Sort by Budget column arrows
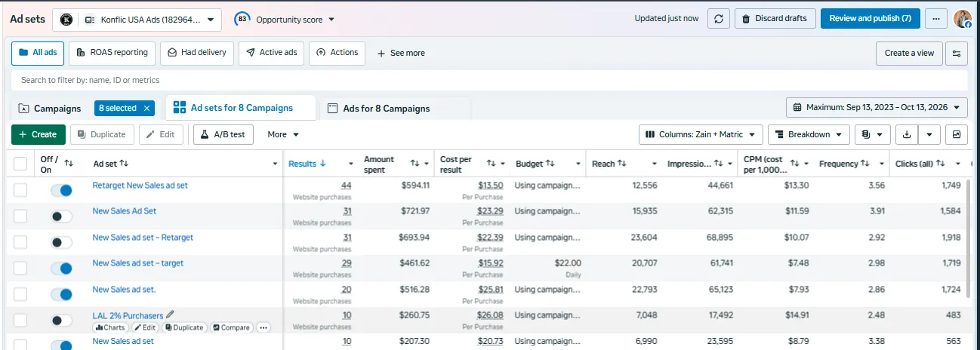 click(x=550, y=163)
